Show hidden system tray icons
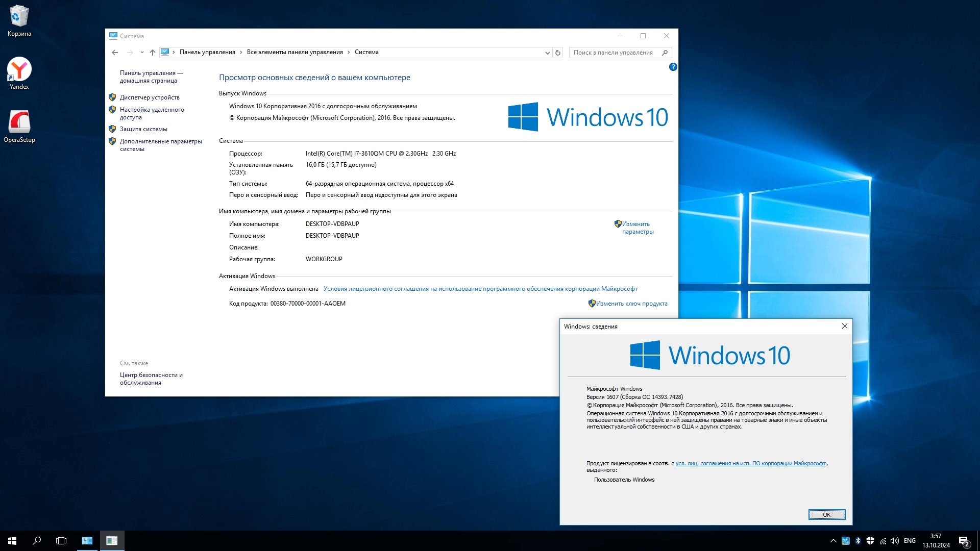The width and height of the screenshot is (980, 551). pyautogui.click(x=833, y=541)
